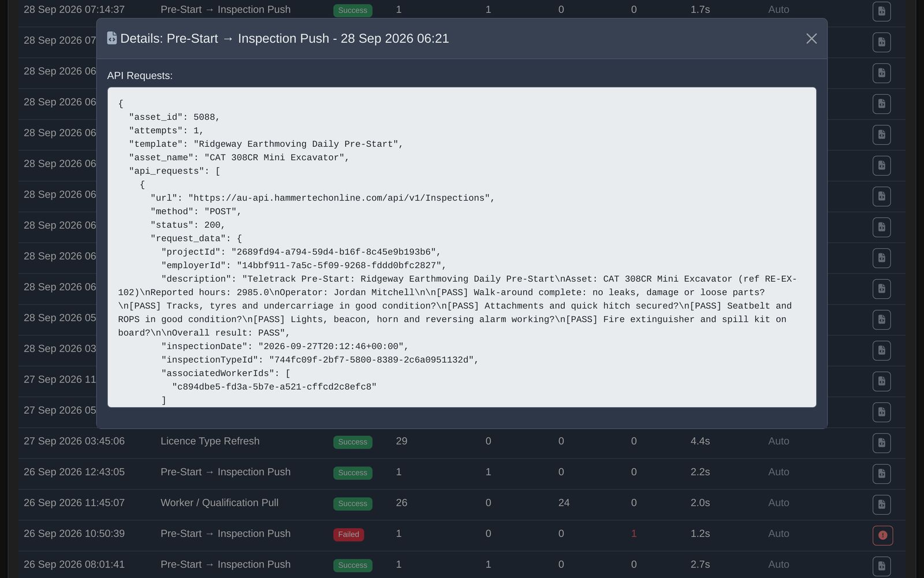
Task: Click the '2.7s' duration value
Action: [700, 564]
